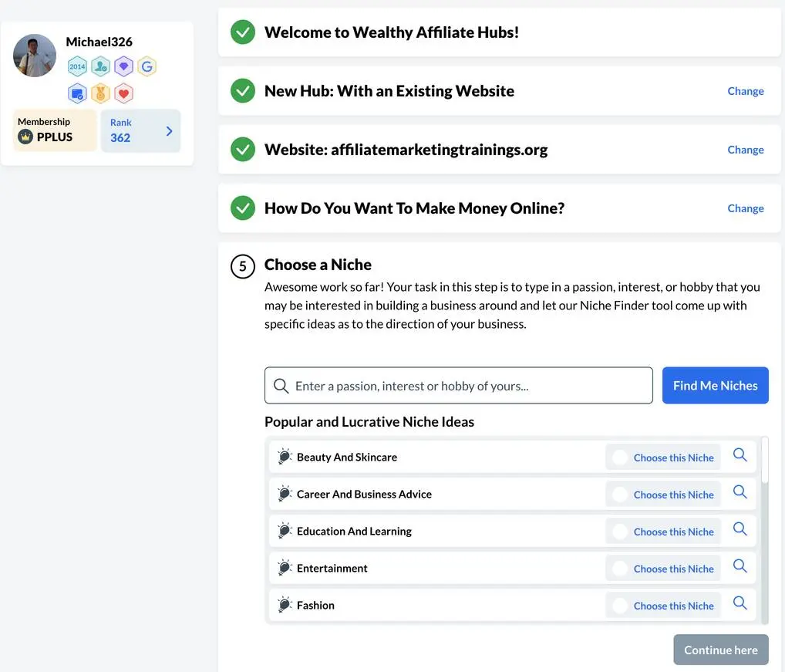Expand the Rank 362 chevron arrow
The image size is (785, 672).
169,131
